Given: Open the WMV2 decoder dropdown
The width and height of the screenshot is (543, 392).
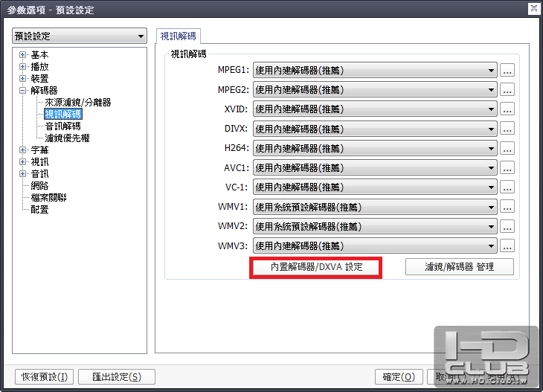Looking at the screenshot, I should pyautogui.click(x=375, y=226).
